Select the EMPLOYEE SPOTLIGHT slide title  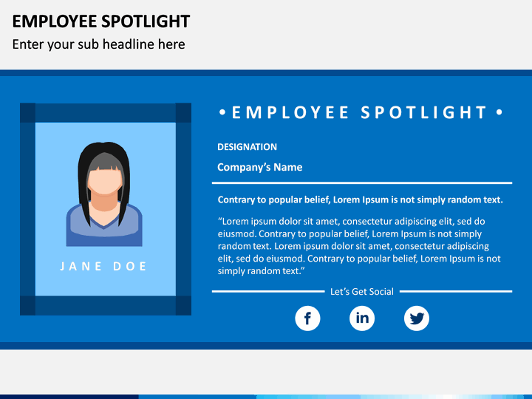[101, 21]
